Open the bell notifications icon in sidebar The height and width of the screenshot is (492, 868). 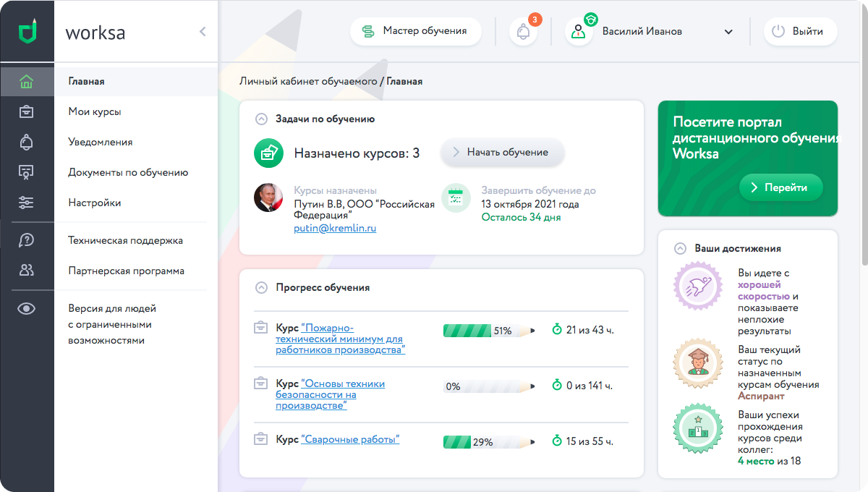[27, 142]
